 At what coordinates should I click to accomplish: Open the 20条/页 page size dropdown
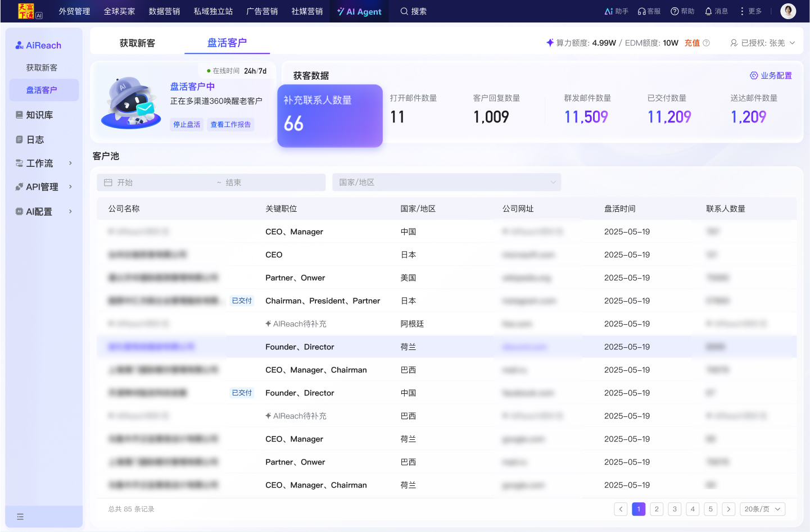tap(762, 509)
